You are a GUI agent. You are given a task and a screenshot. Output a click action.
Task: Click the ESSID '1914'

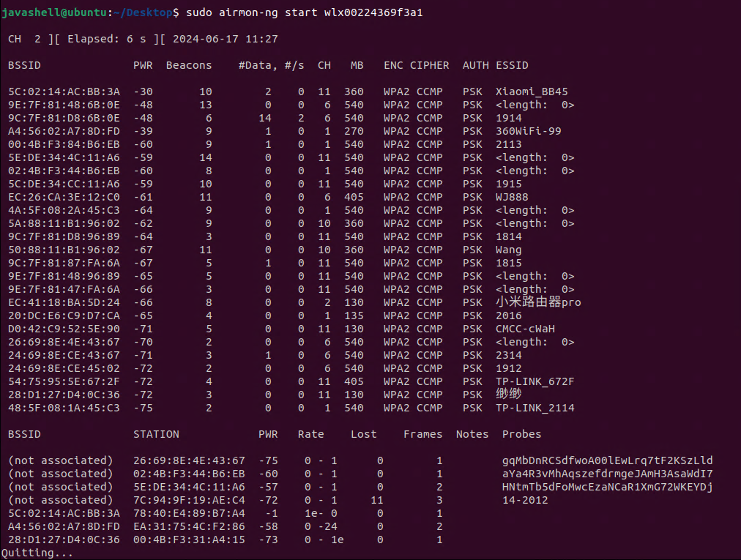(508, 118)
